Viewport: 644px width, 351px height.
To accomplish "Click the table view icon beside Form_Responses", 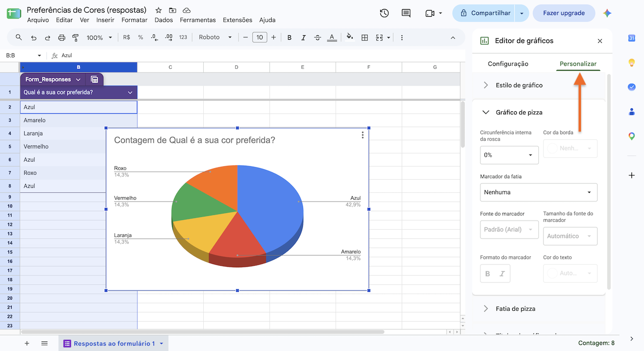I will [94, 80].
